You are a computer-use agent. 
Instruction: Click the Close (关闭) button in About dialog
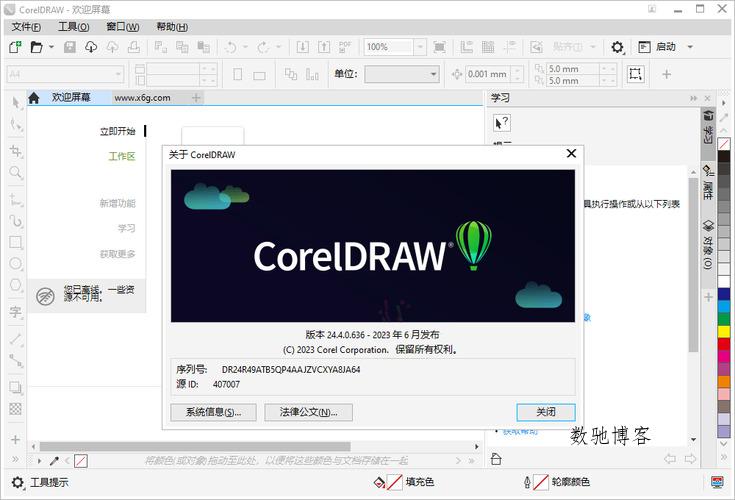[546, 412]
